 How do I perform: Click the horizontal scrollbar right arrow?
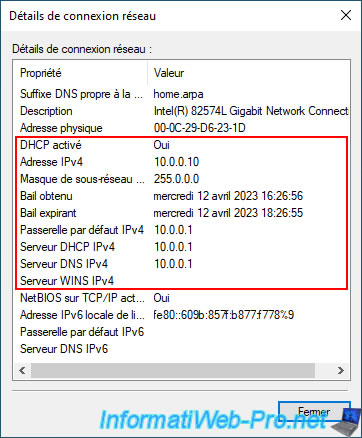(340, 370)
